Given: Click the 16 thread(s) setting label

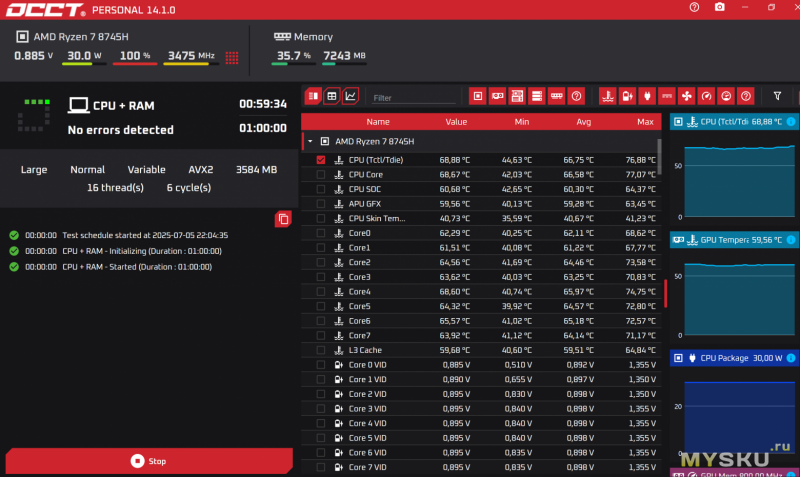Looking at the screenshot, I should click(x=115, y=188).
